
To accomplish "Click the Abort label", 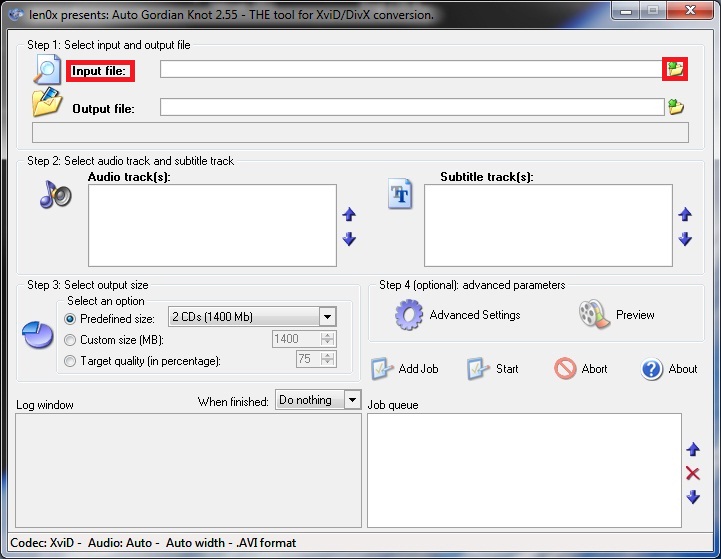I will tap(594, 369).
